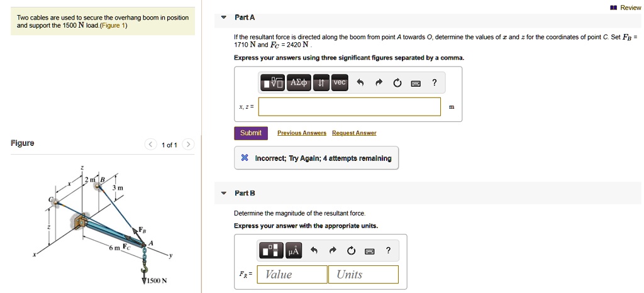Click the FR Units input field
The width and height of the screenshot is (644, 293).
364,275
